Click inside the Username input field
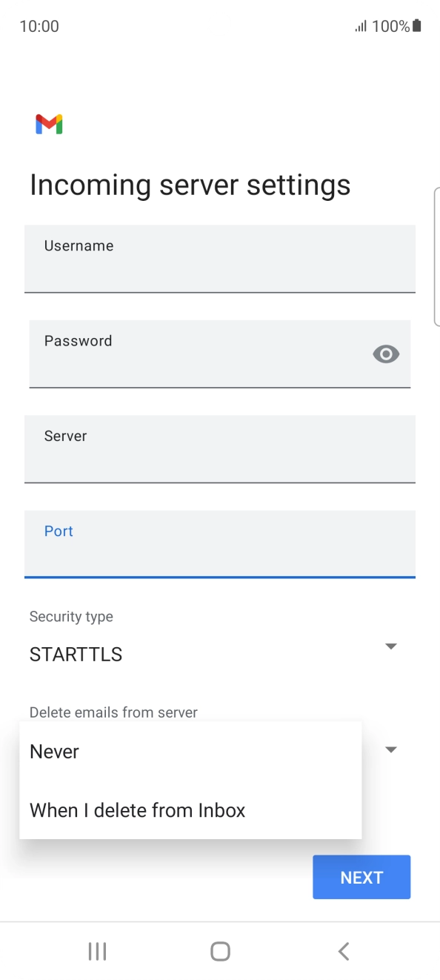 click(x=220, y=259)
